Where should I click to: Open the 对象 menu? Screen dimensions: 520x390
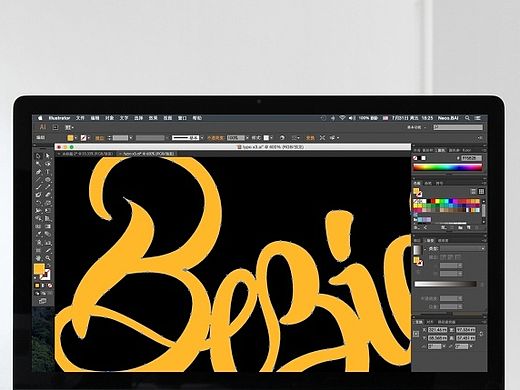[109, 118]
